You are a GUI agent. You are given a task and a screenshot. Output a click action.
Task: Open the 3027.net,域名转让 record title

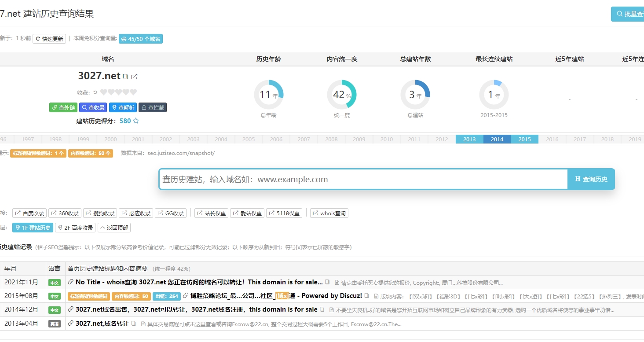point(102,324)
